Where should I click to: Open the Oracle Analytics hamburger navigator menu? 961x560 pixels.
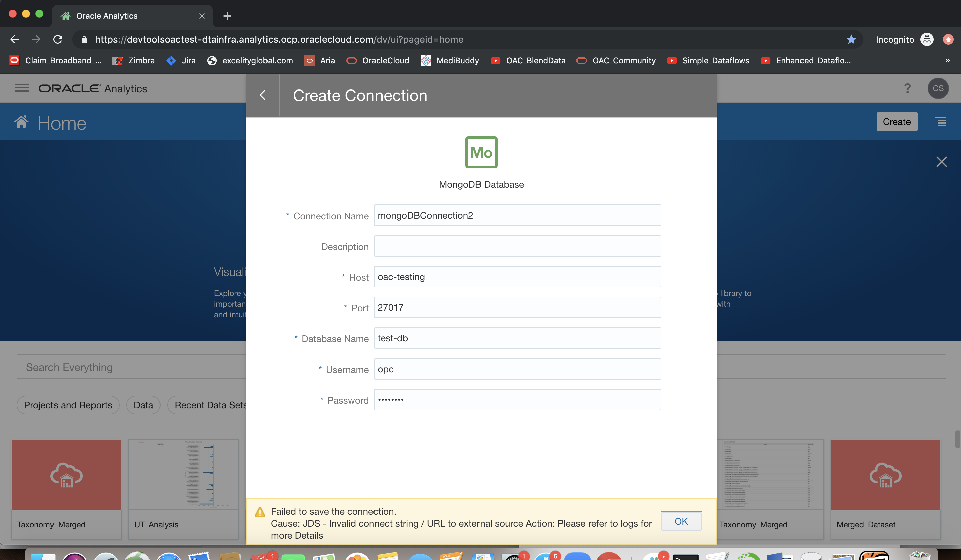tap(22, 88)
